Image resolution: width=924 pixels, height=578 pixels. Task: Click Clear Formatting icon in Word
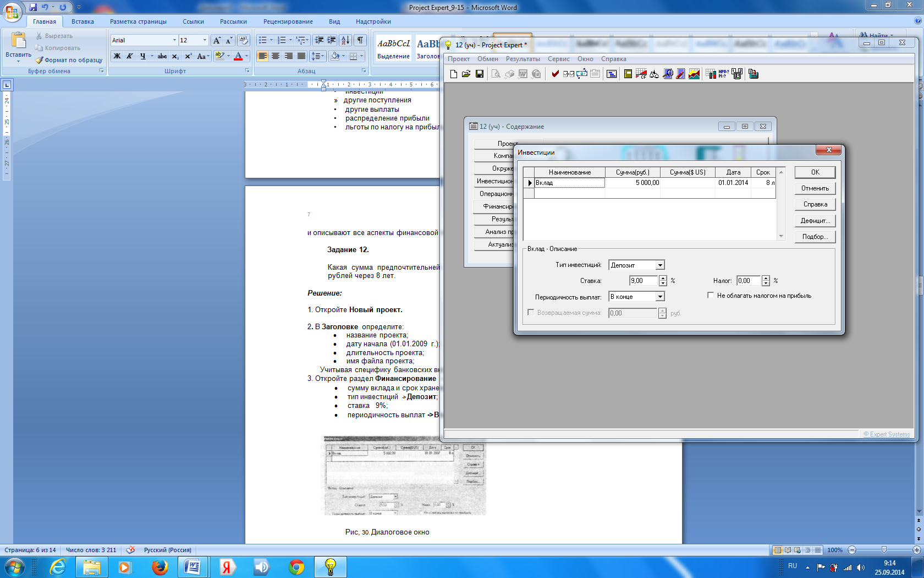pyautogui.click(x=244, y=40)
